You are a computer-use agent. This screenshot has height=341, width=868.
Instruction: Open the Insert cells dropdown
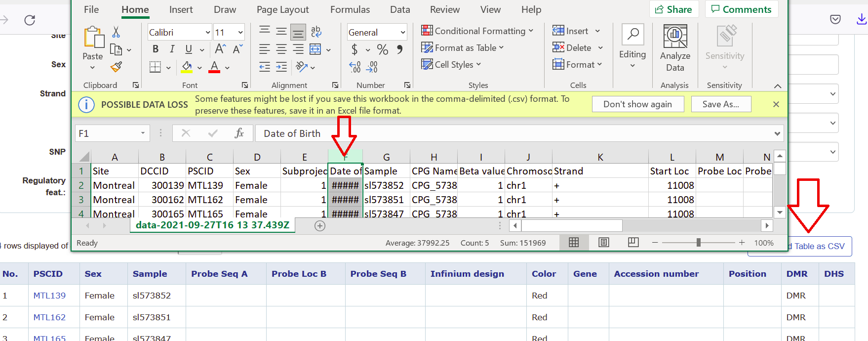point(597,31)
